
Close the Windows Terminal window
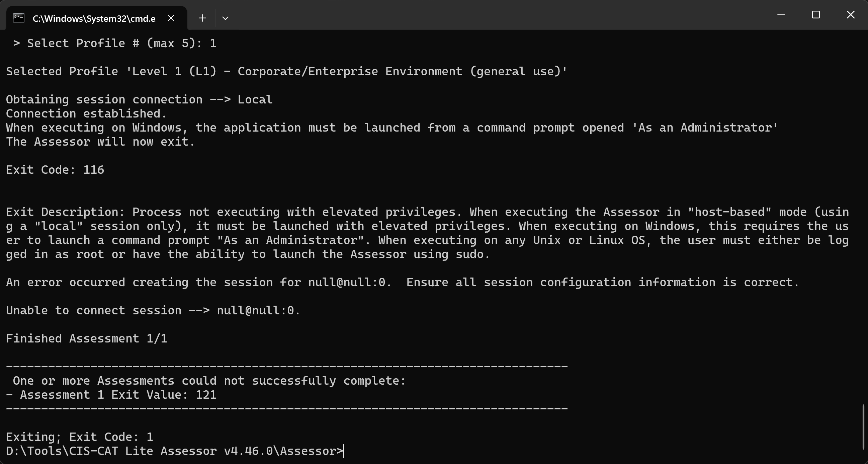tap(851, 14)
